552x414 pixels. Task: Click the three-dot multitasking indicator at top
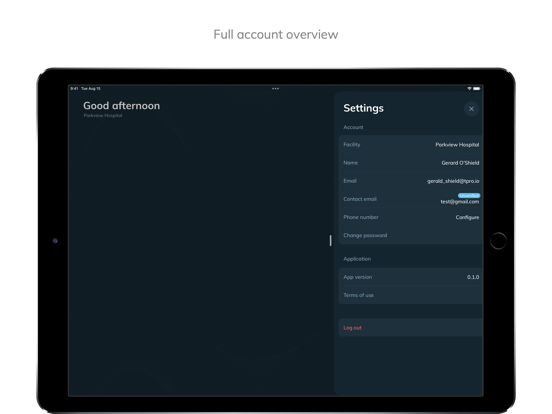click(275, 89)
